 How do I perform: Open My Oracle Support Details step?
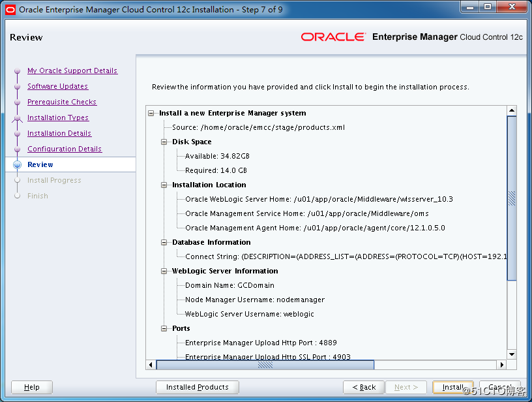click(x=72, y=70)
